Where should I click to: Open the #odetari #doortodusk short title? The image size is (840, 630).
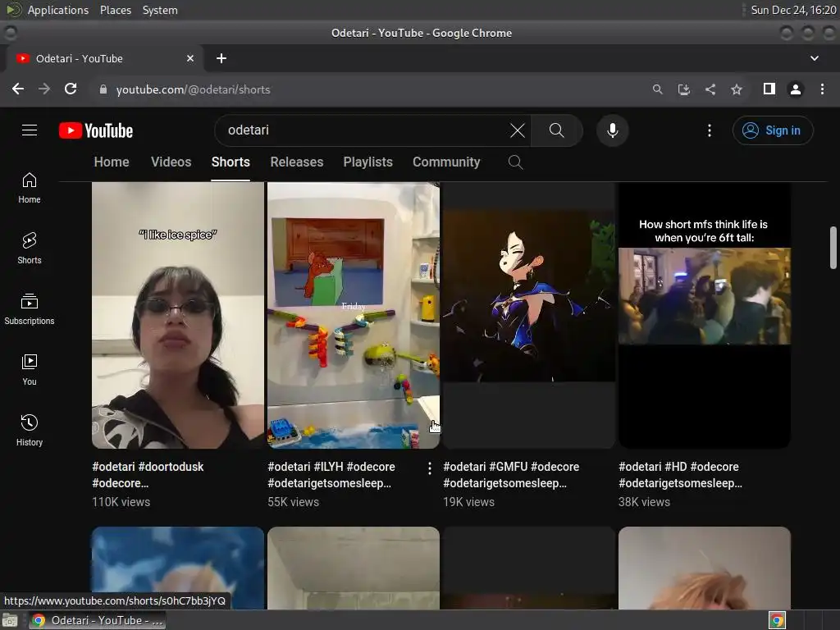148,475
